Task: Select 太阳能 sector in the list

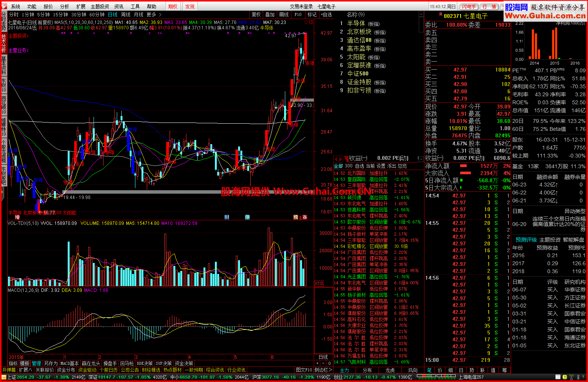Action: pyautogui.click(x=360, y=57)
